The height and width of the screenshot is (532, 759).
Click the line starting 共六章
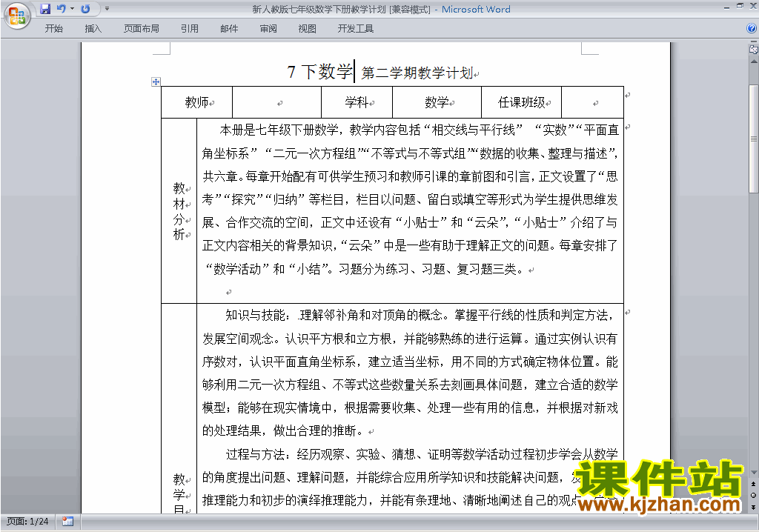click(x=410, y=176)
